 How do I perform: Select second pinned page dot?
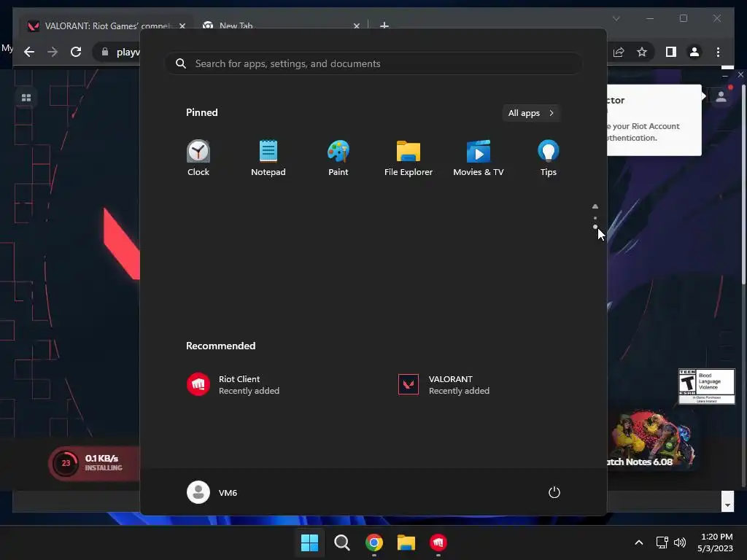pos(595,227)
